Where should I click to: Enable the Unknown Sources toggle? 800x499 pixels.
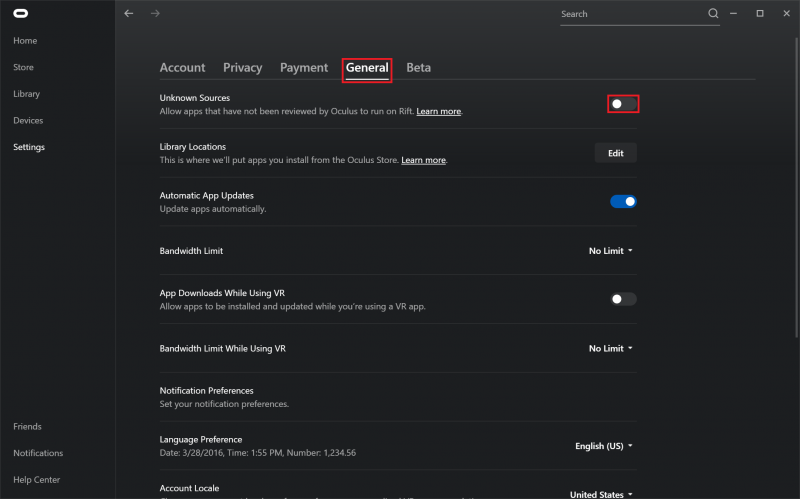[x=623, y=104]
